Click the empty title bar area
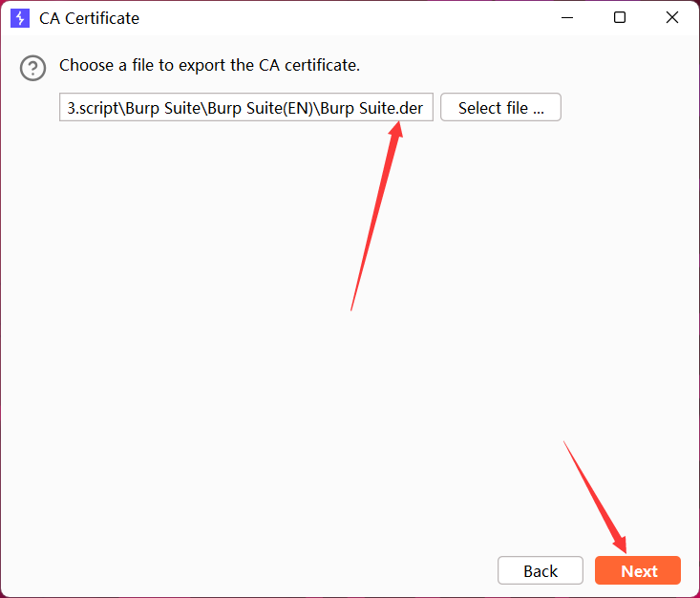The image size is (700, 598). (334, 18)
